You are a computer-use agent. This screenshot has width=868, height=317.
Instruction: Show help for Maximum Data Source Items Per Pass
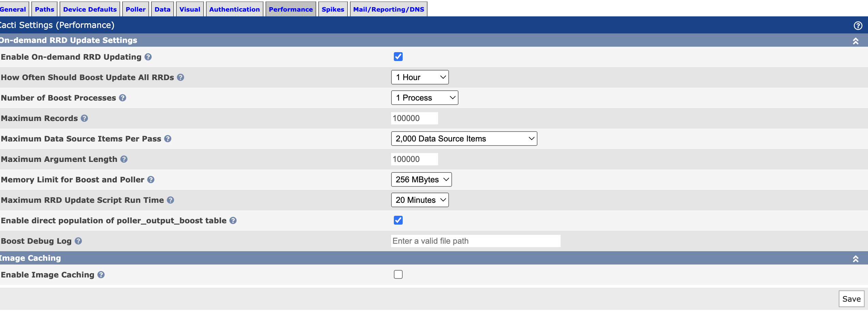pos(168,139)
